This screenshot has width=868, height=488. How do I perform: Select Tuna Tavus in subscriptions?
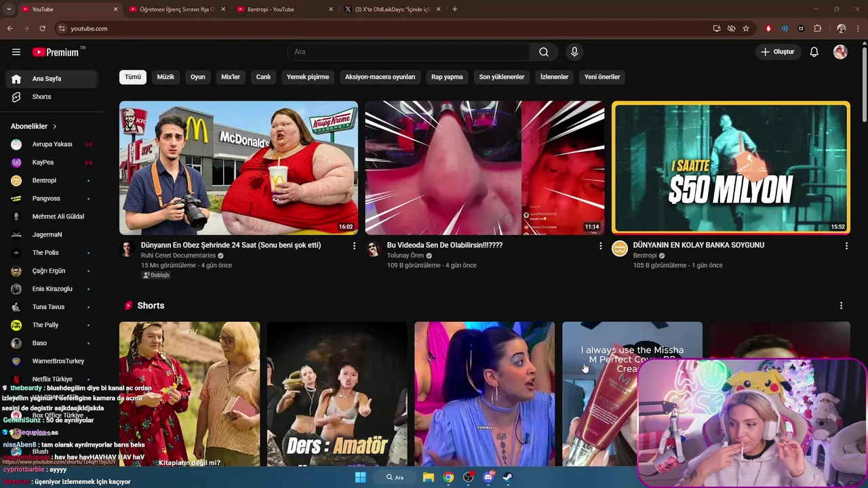click(52, 307)
